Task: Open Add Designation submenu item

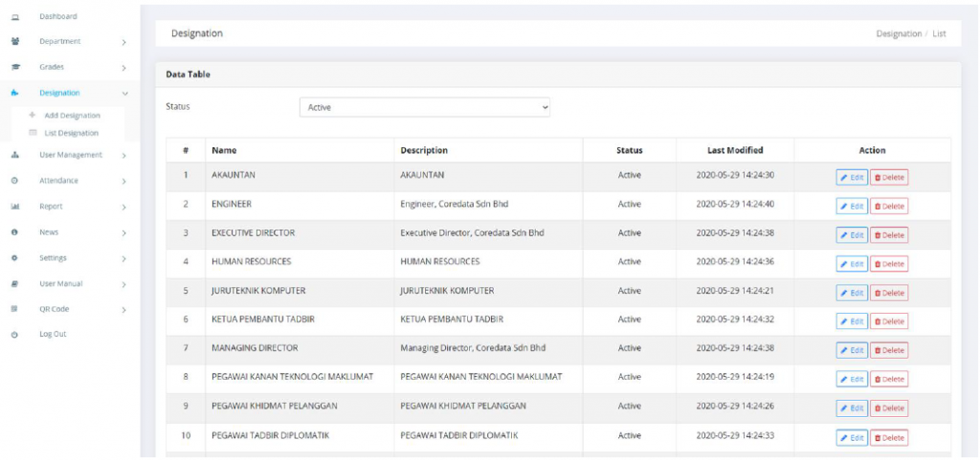Action: click(72, 116)
